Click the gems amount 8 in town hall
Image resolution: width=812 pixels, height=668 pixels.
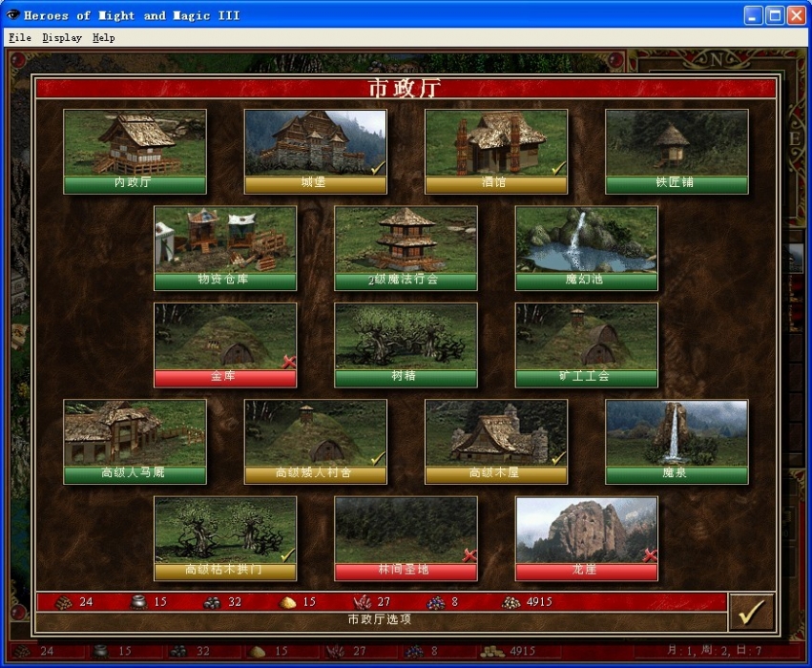455,602
